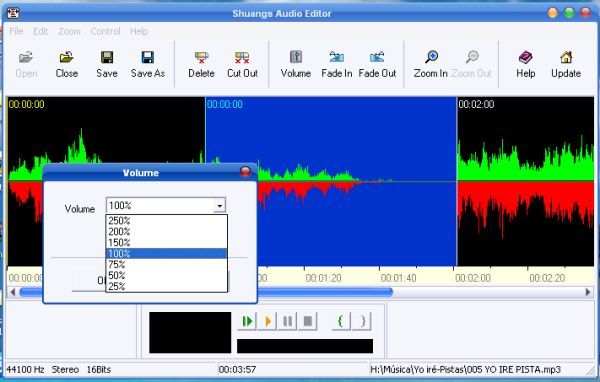Select 25% in volume list
The width and height of the screenshot is (600, 382).
click(x=166, y=286)
